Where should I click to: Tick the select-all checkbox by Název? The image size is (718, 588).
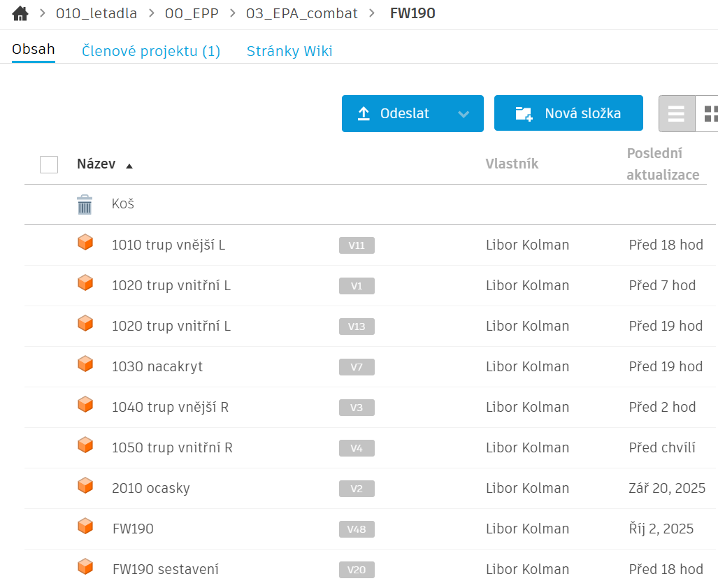pyautogui.click(x=49, y=164)
